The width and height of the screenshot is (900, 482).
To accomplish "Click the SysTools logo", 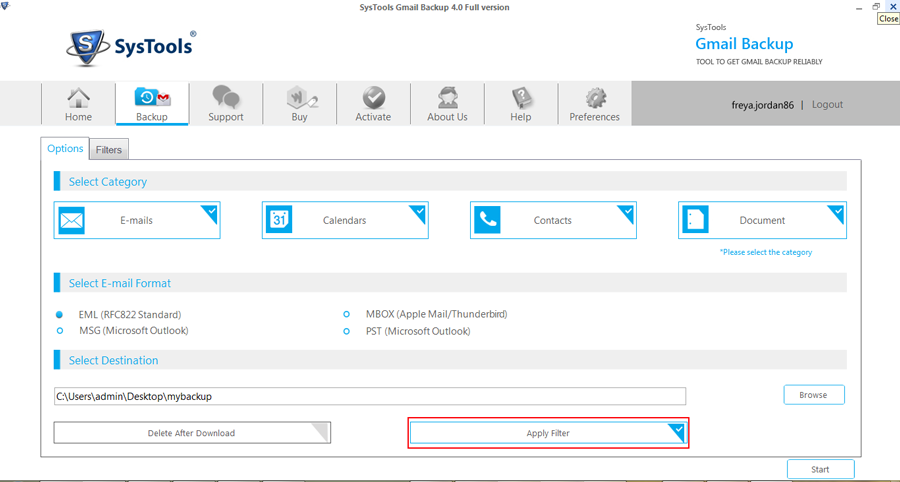I will (131, 48).
